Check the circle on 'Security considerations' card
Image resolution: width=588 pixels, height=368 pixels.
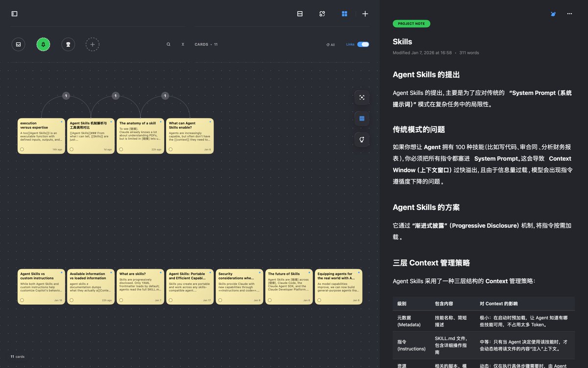[x=220, y=300]
